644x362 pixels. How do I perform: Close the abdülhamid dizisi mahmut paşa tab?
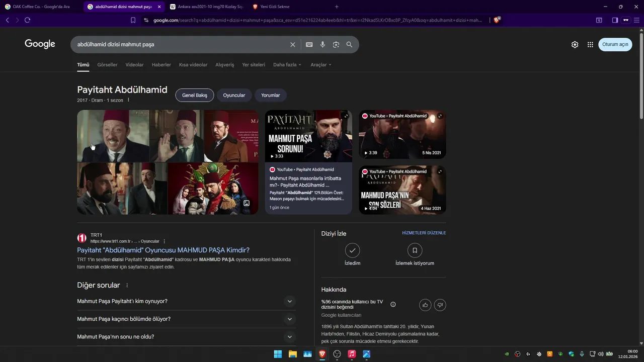(x=159, y=7)
